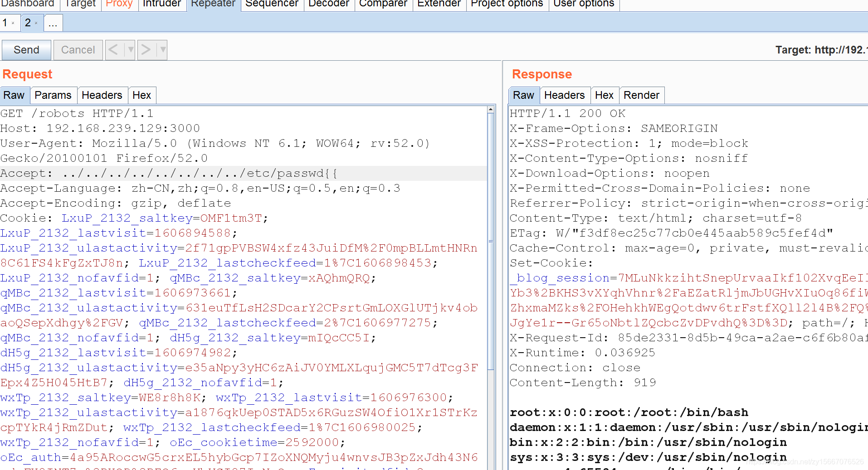Show Response Headers view
The height and width of the screenshot is (470, 868).
click(565, 96)
